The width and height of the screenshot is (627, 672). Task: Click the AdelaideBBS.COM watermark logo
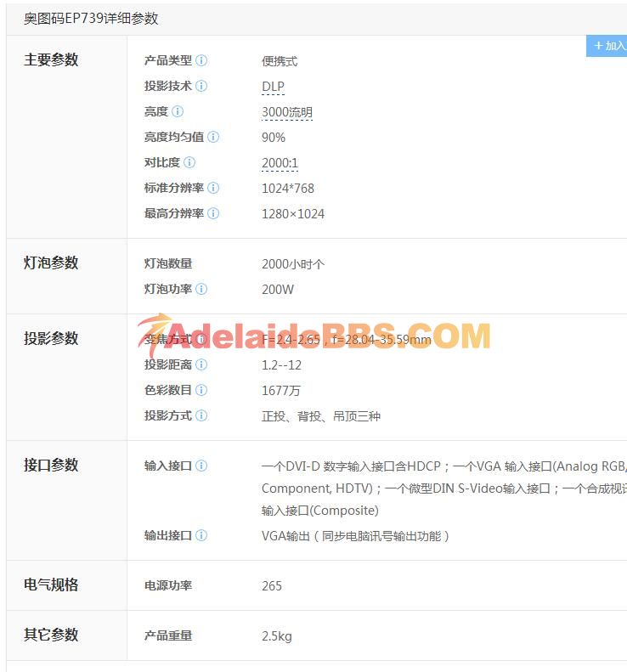click(314, 337)
